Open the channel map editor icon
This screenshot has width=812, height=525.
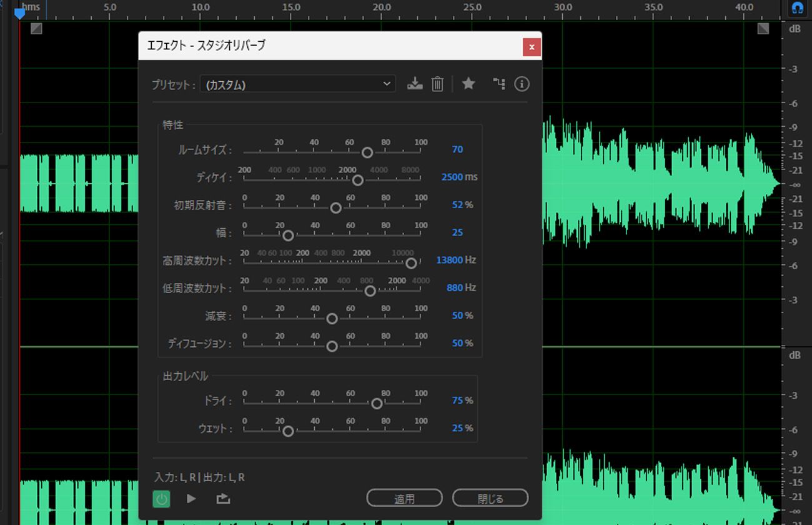pyautogui.click(x=498, y=84)
